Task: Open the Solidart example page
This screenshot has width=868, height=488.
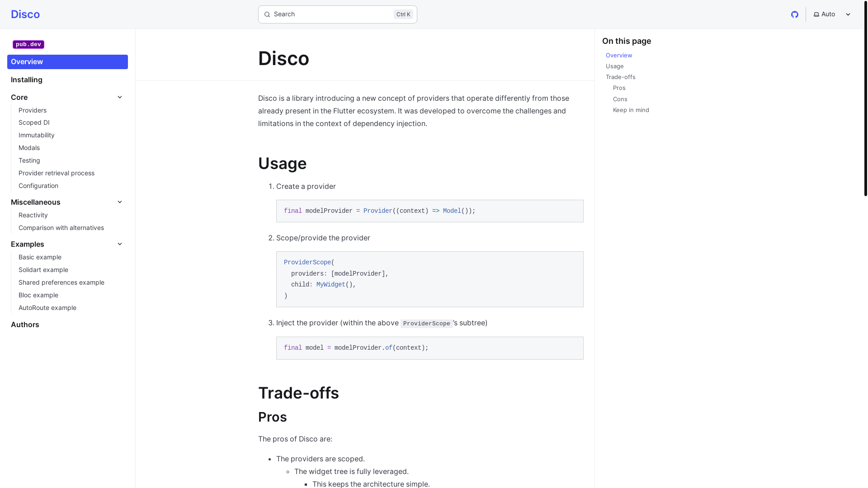Action: point(43,270)
